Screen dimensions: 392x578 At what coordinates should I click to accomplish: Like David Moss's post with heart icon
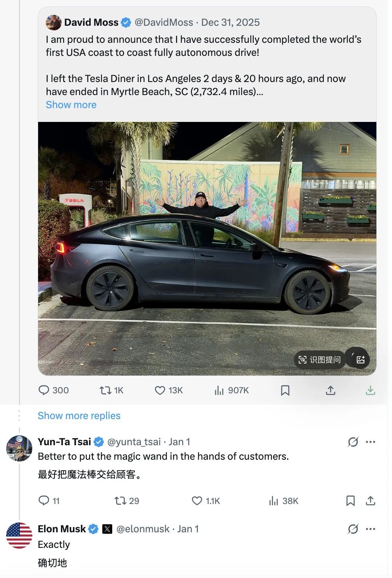coord(160,390)
